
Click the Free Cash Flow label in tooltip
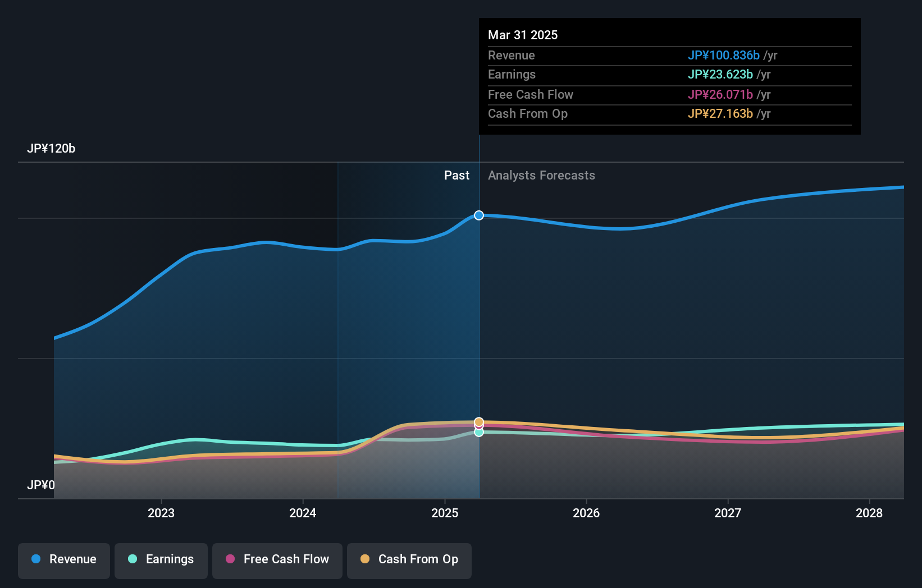coord(531,95)
